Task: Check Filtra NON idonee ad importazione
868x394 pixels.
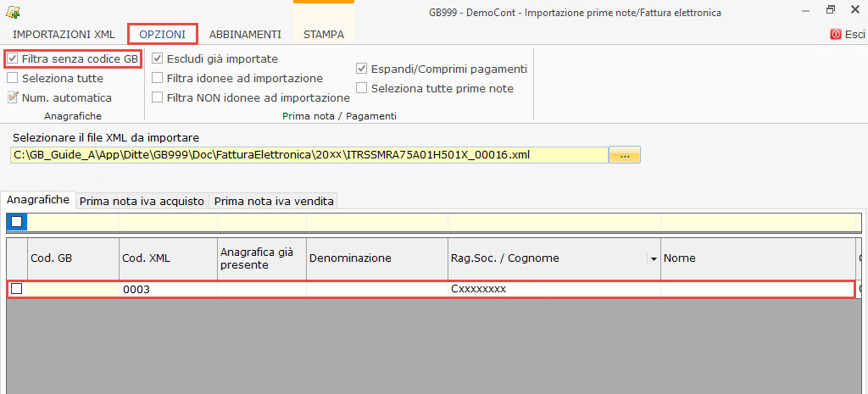Action: click(x=158, y=97)
